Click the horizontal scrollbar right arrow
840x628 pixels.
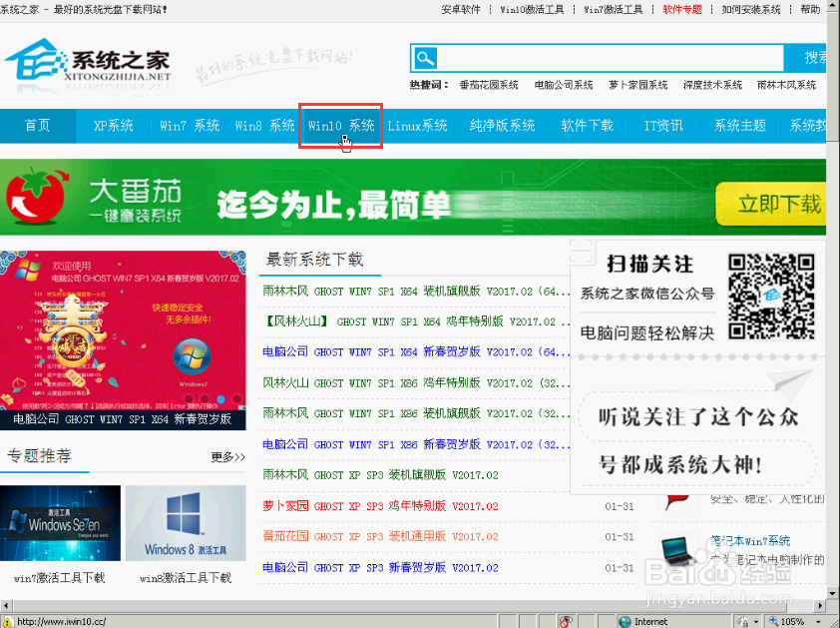pos(820,605)
